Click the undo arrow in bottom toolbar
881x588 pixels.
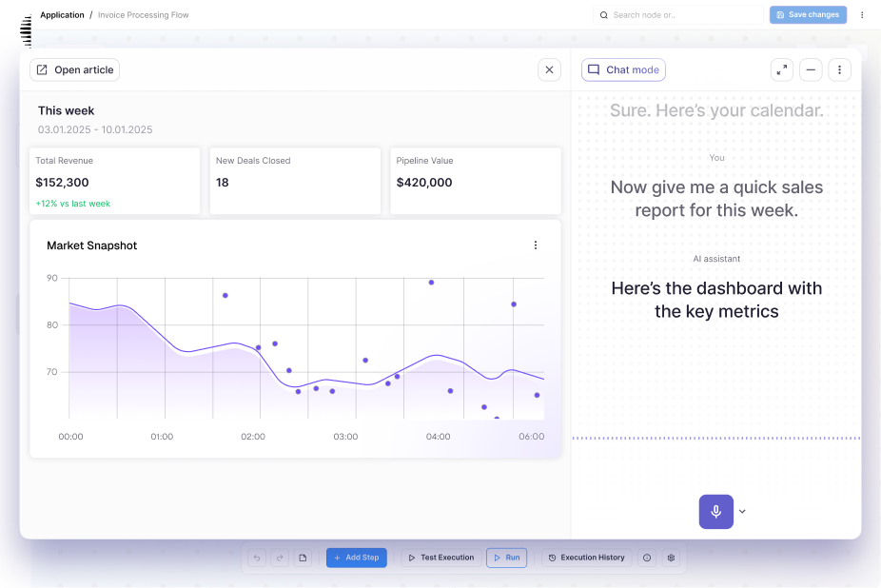pos(256,558)
